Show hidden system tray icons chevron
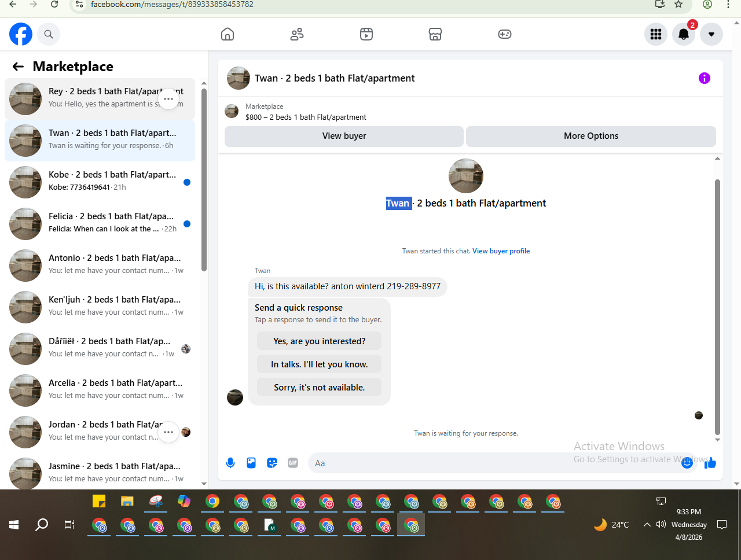 [x=647, y=525]
